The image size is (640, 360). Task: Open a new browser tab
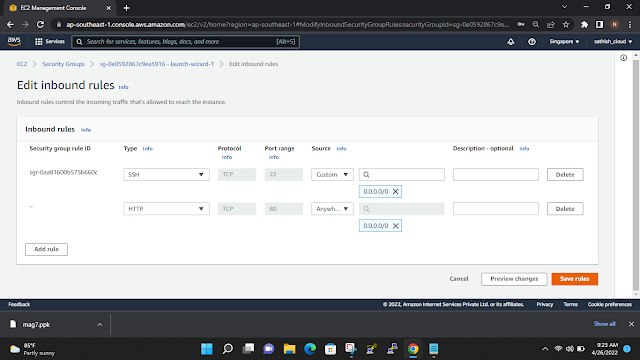click(x=126, y=8)
